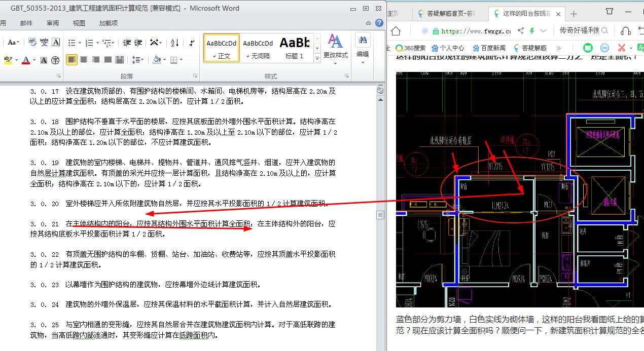Click the browser headphones icon
Screen dimensions: 644x351
[x=626, y=31]
